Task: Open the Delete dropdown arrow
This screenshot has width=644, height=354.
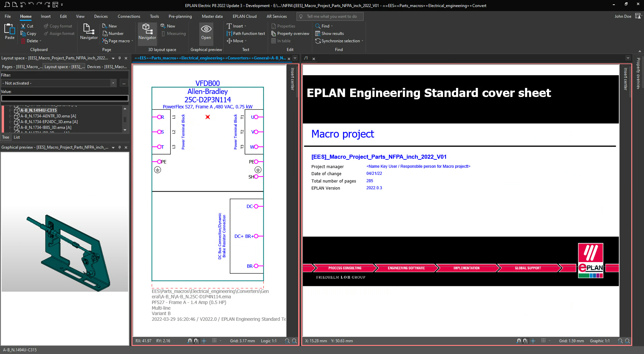Action: point(41,41)
